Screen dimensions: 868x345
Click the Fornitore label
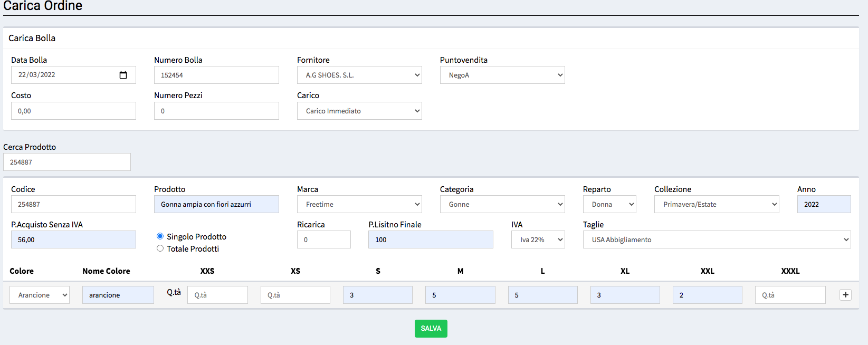pyautogui.click(x=313, y=60)
